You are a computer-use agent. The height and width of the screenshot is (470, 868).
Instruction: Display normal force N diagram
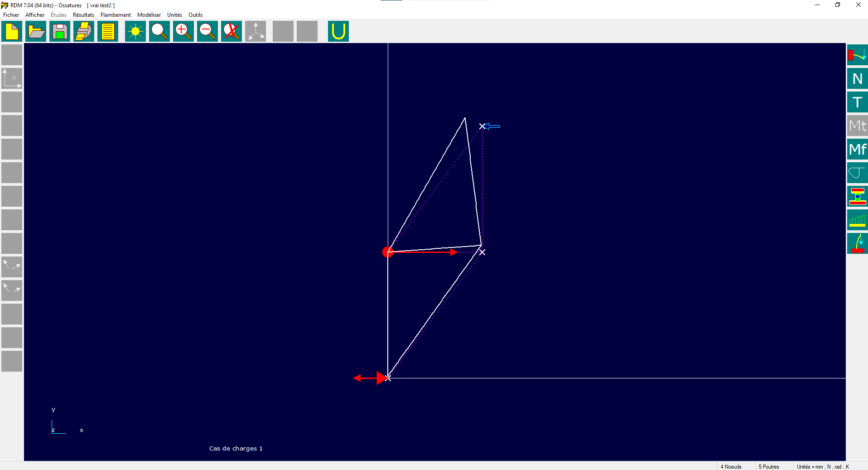pyautogui.click(x=857, y=78)
